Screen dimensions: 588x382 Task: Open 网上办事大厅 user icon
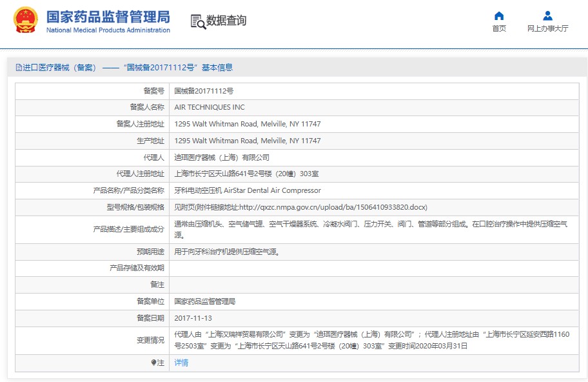(x=547, y=15)
